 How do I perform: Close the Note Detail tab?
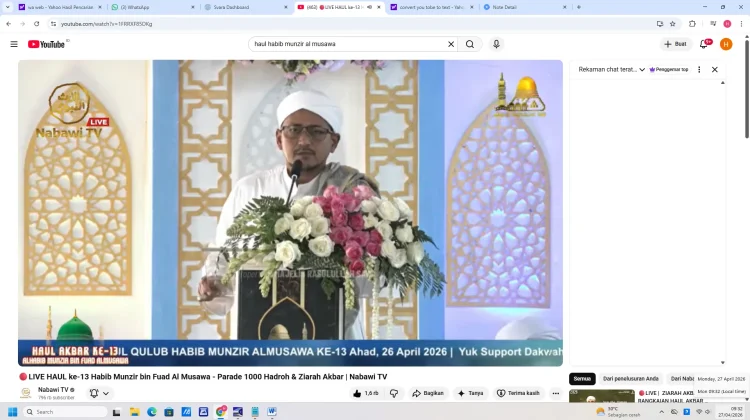click(x=564, y=7)
